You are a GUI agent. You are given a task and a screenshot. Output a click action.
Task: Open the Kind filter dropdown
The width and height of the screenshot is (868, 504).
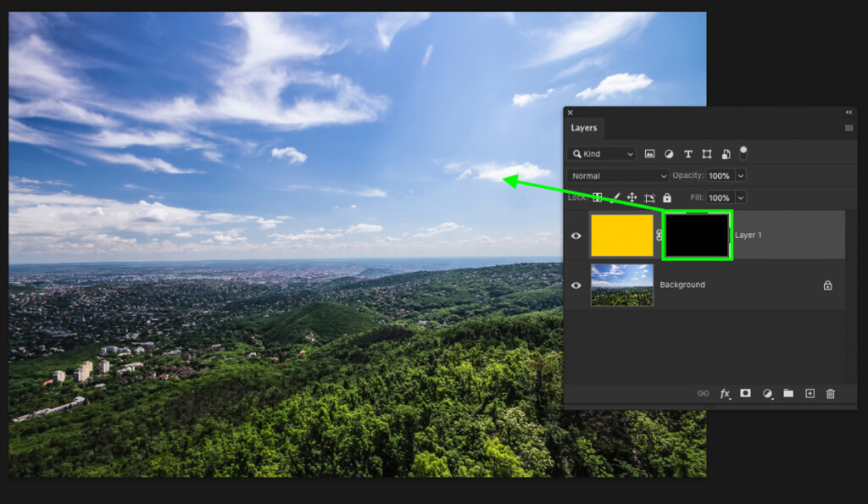point(603,154)
